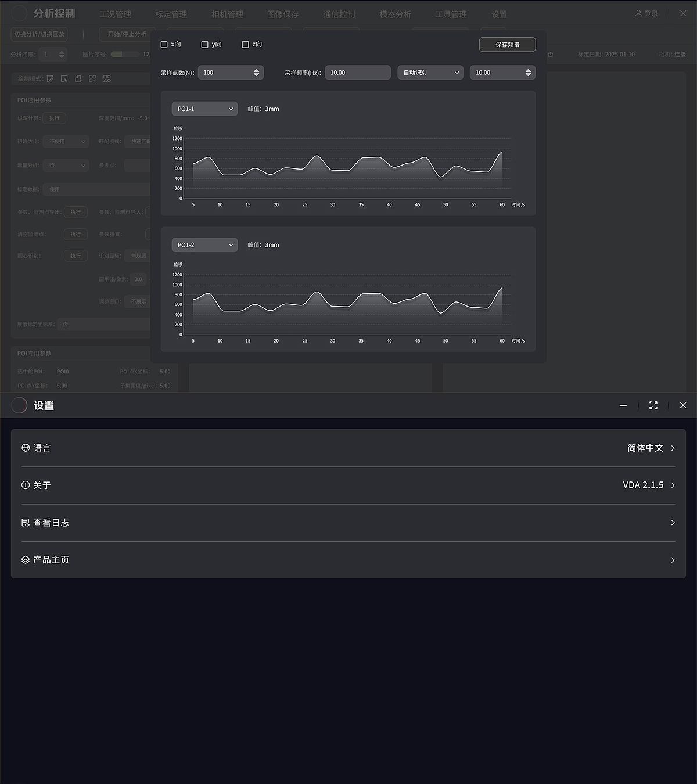
Task: Open the 图像保存 tab
Action: pos(283,14)
